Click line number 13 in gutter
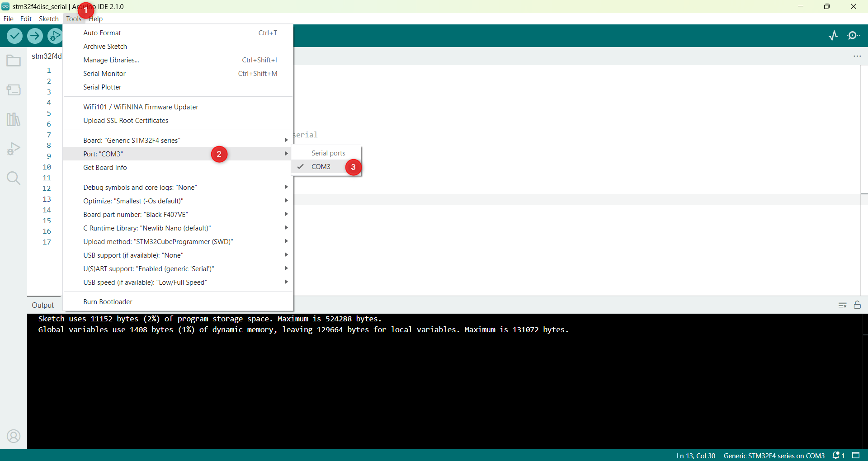This screenshot has width=868, height=461. tap(47, 199)
